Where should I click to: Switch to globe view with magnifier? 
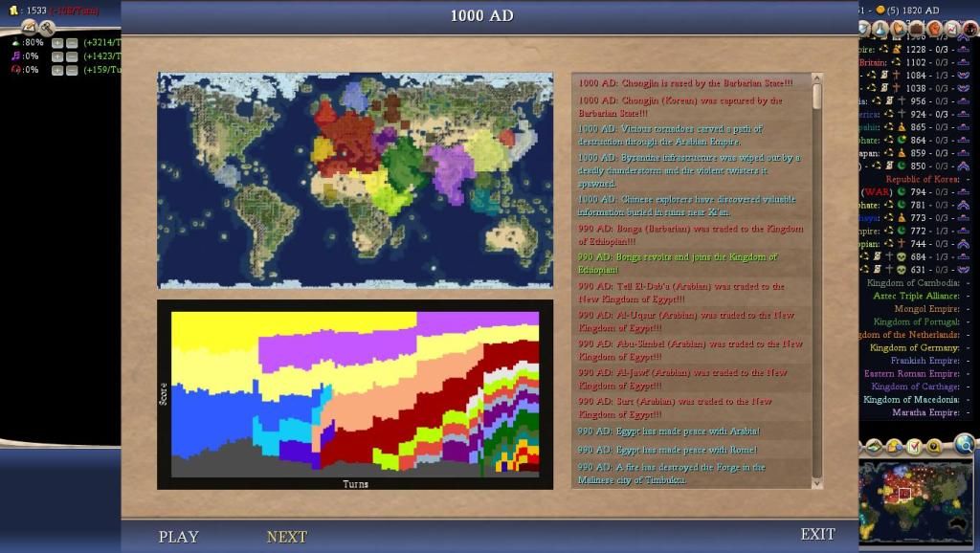tap(966, 444)
